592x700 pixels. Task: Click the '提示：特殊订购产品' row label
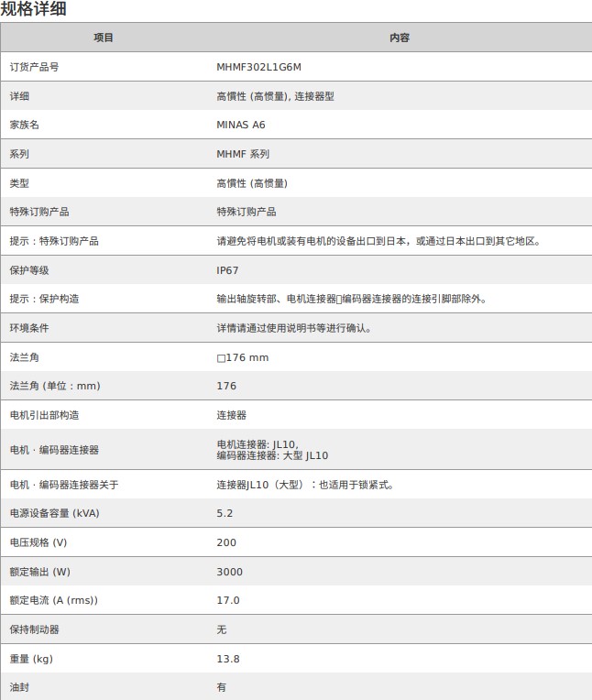pos(54,241)
